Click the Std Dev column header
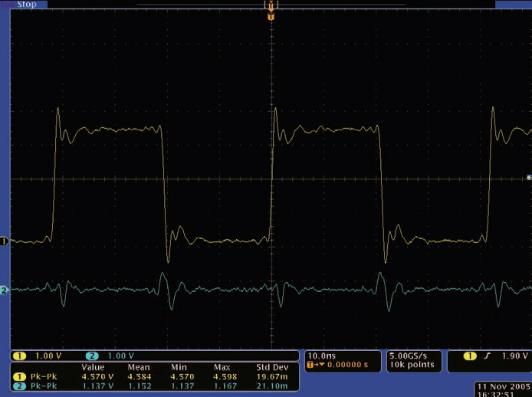 click(271, 367)
